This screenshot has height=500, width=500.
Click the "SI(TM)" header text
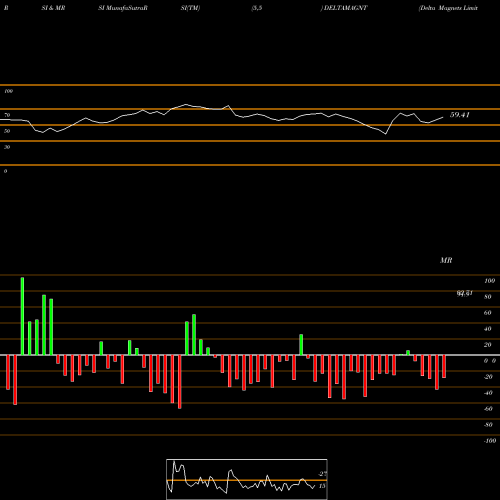click(x=190, y=8)
